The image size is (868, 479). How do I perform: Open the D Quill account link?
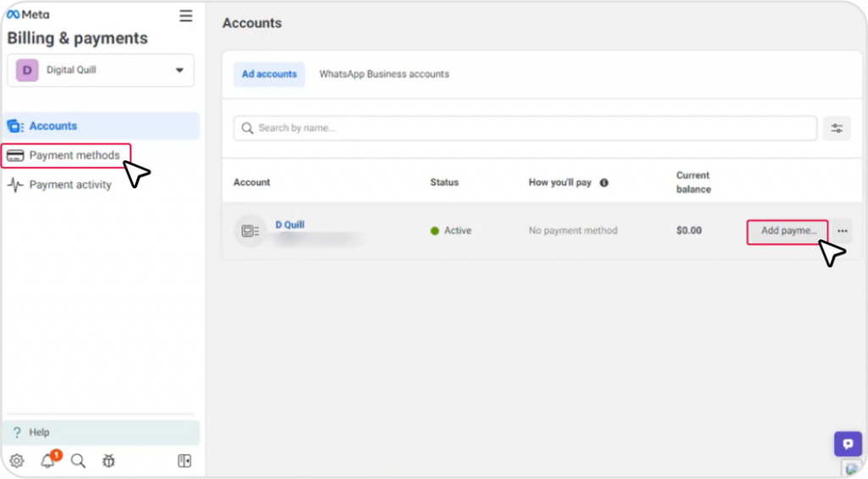pos(290,225)
